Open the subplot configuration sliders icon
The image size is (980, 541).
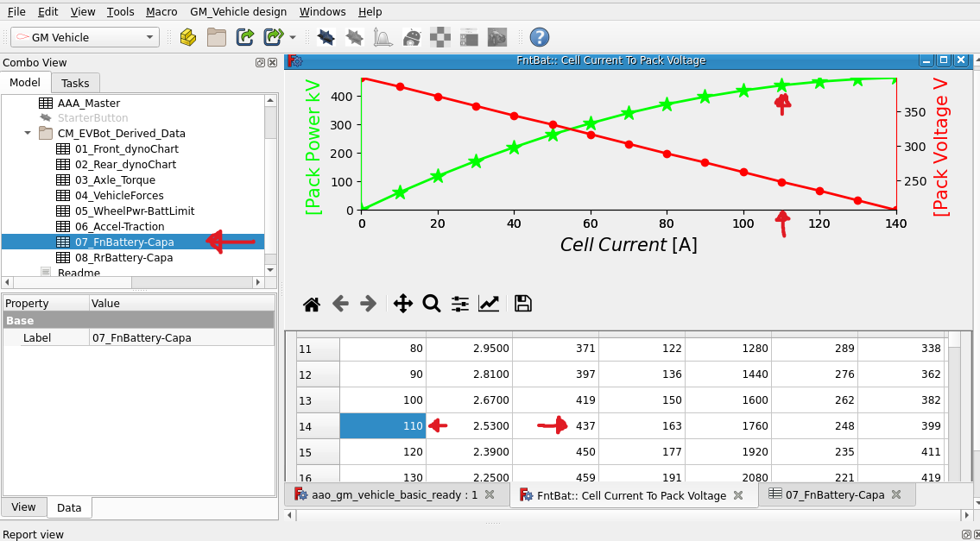460,304
